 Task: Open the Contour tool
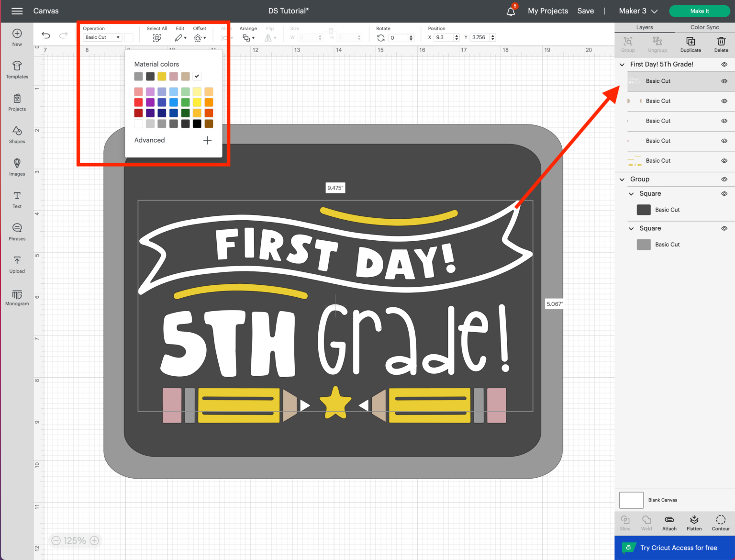(x=720, y=522)
